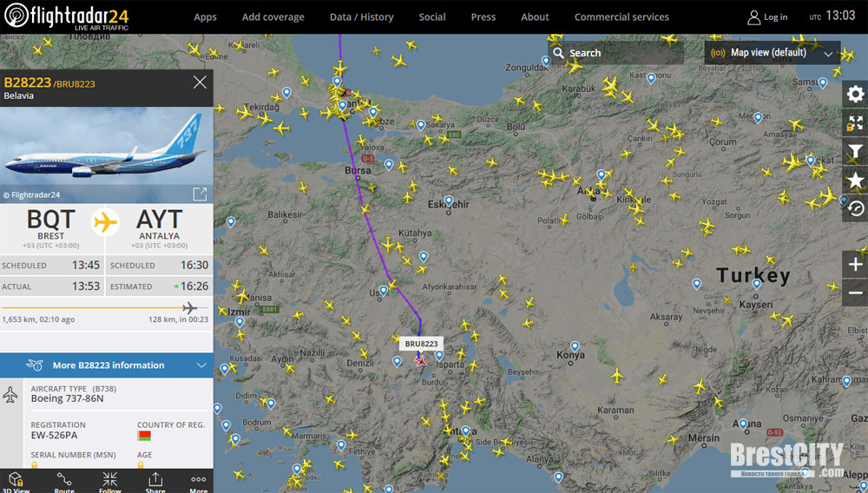The height and width of the screenshot is (493, 868).
Task: Open the 3D View option
Action: coord(16,483)
